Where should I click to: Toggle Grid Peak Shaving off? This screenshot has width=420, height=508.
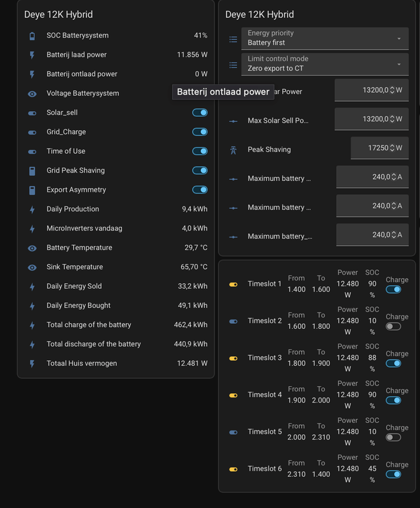pos(200,170)
